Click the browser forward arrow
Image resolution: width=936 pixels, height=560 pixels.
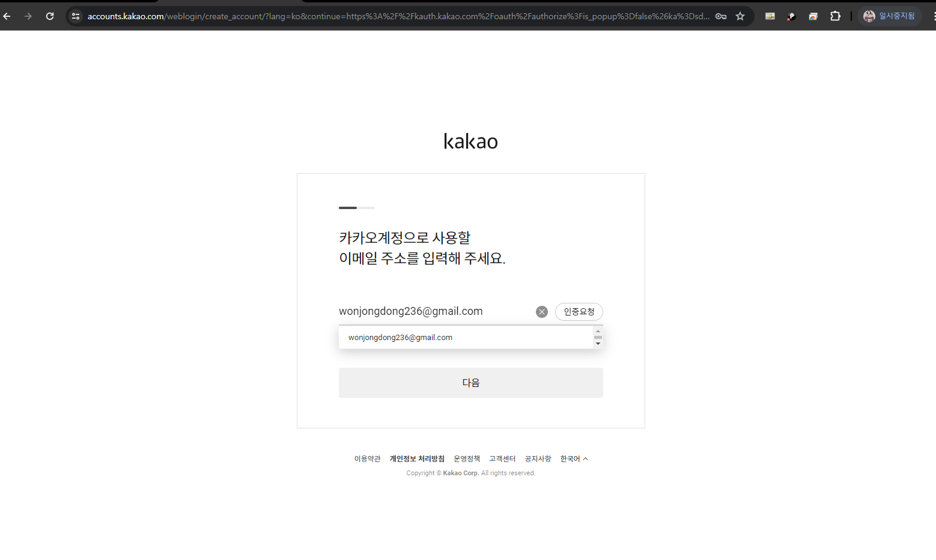pos(28,16)
